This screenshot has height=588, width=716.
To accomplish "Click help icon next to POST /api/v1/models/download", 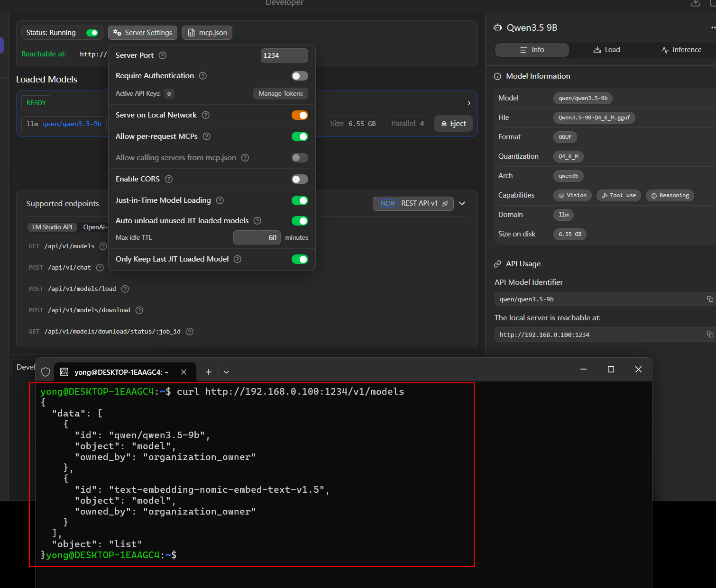I will tap(139, 310).
